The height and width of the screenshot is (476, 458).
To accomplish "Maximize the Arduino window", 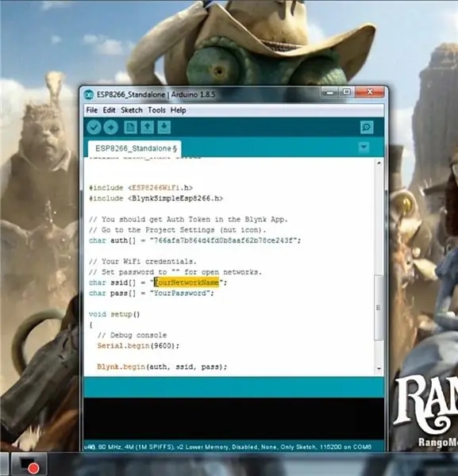I will [x=347, y=92].
